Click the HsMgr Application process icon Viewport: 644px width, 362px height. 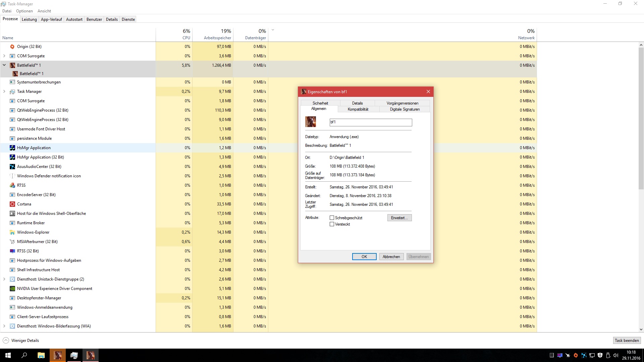tap(12, 148)
